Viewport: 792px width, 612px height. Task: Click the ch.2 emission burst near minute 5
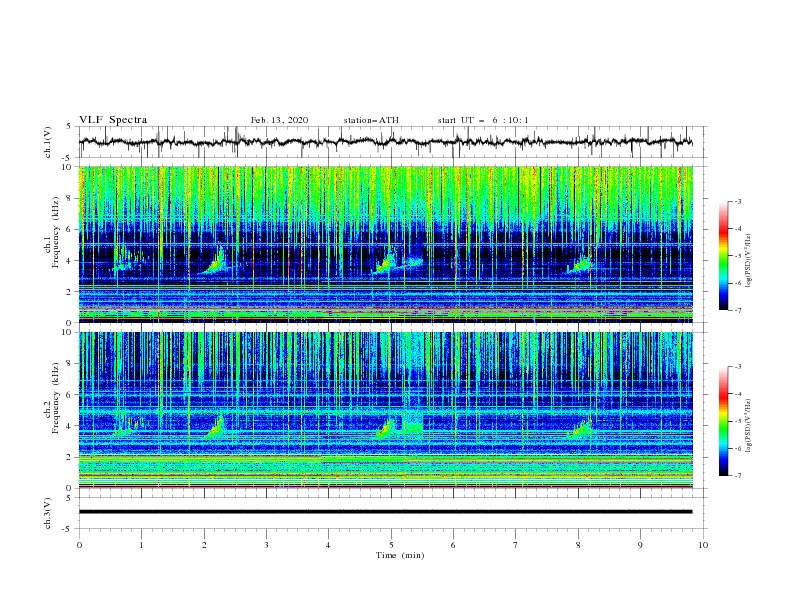click(385, 428)
